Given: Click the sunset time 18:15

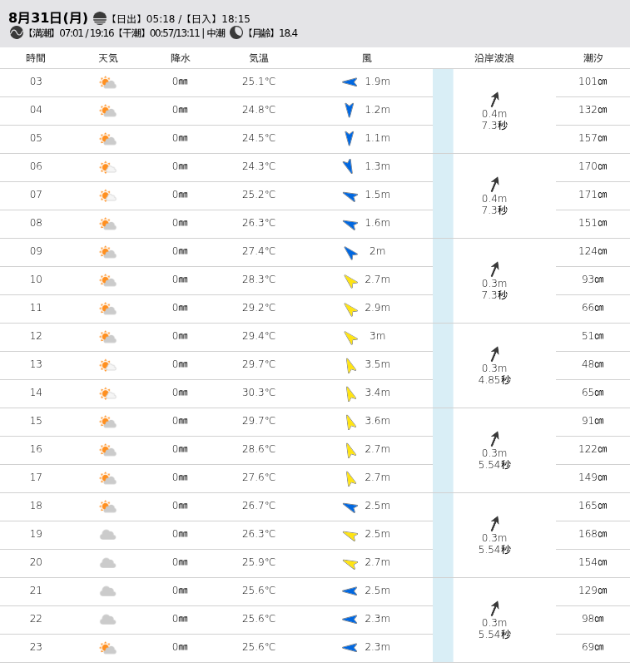Looking at the screenshot, I should (236, 19).
